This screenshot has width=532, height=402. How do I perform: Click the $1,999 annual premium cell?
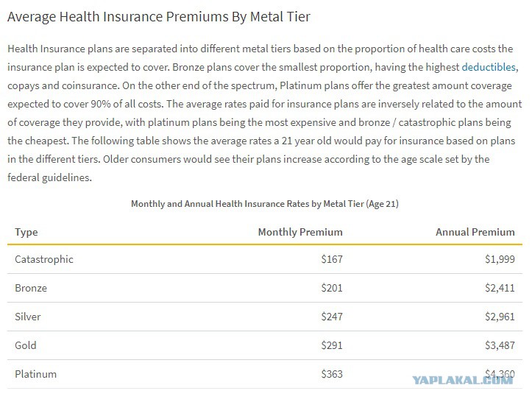click(x=500, y=259)
